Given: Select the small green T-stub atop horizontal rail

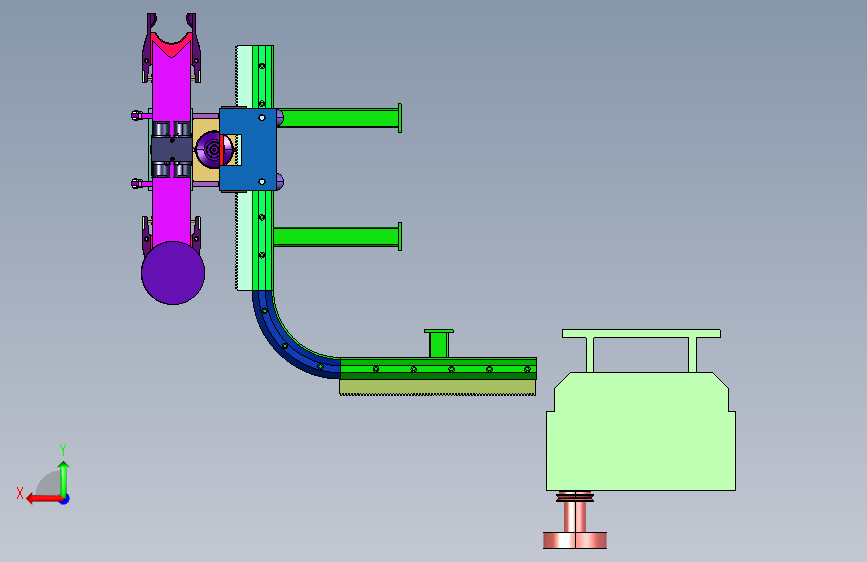Looking at the screenshot, I should tap(439, 344).
